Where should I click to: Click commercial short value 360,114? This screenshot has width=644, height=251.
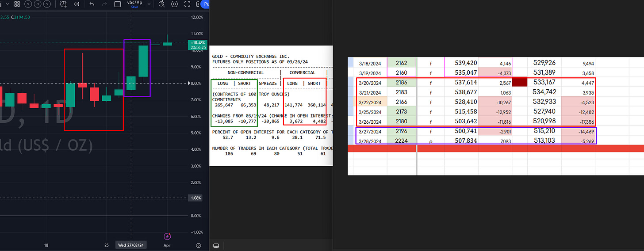tap(316, 105)
